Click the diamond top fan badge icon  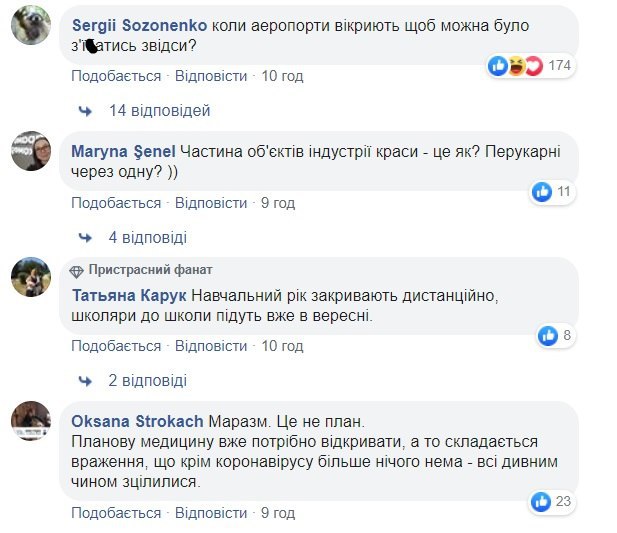78,270
